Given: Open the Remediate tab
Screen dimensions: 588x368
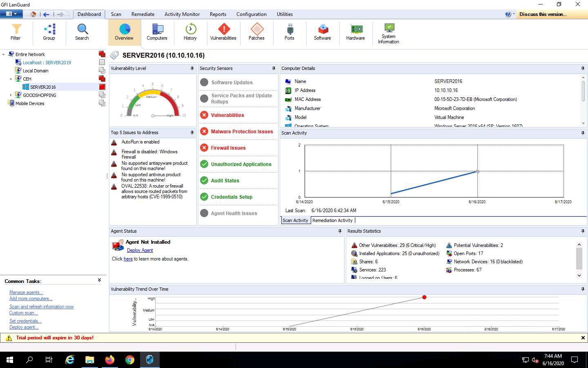Looking at the screenshot, I should coord(143,14).
